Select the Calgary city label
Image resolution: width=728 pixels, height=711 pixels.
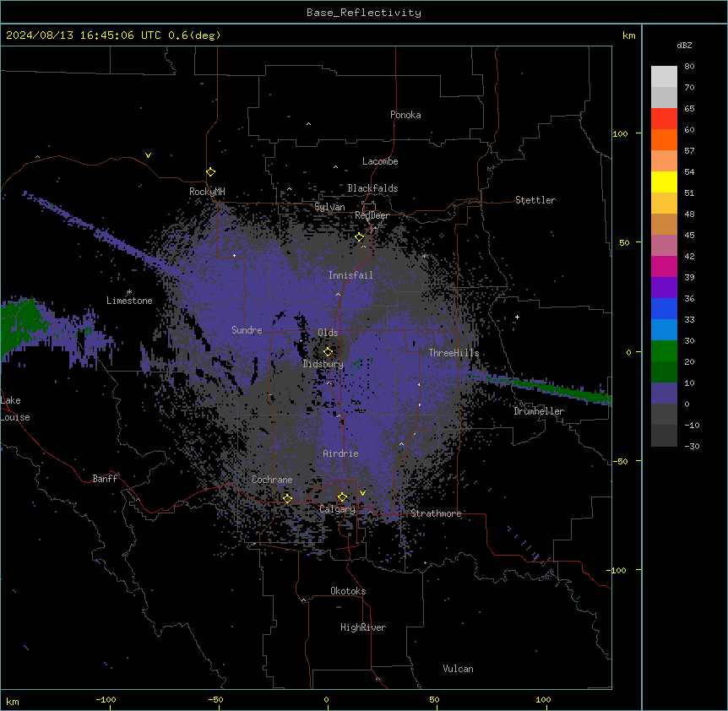[337, 509]
